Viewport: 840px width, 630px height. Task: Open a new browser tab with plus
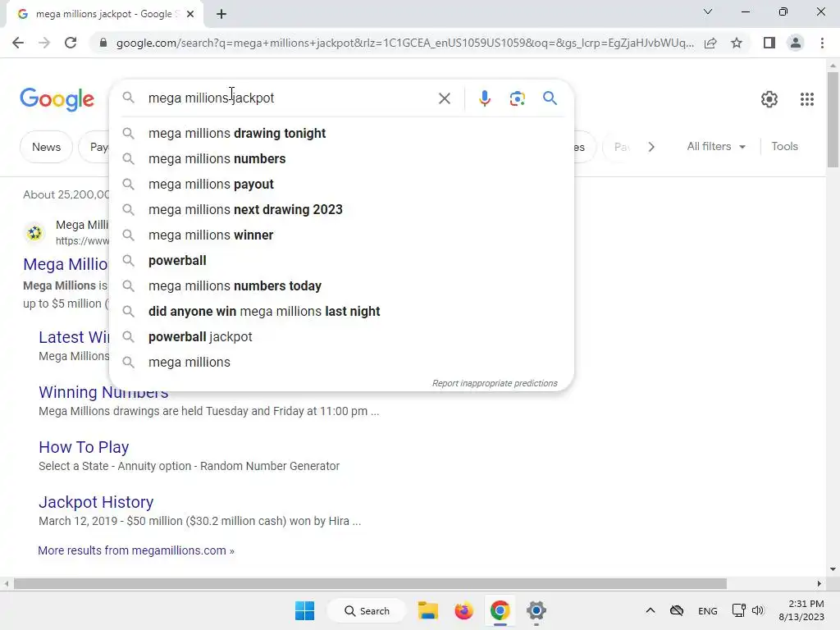(x=221, y=15)
